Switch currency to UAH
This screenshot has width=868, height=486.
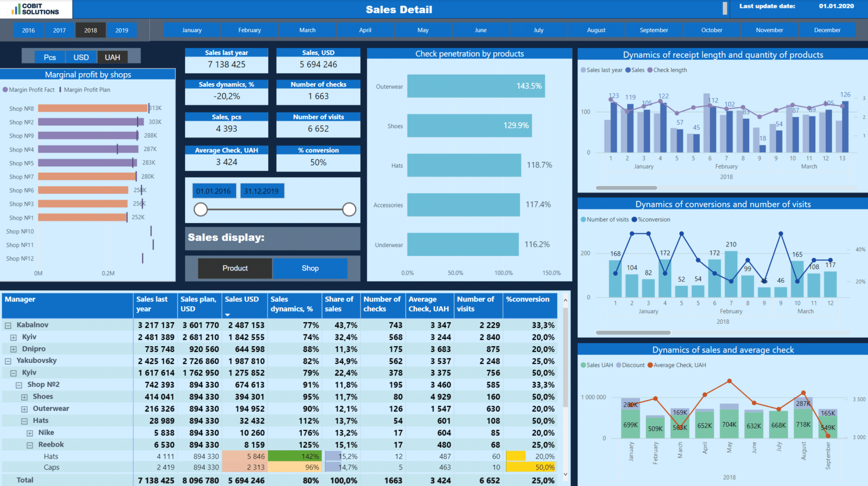112,57
